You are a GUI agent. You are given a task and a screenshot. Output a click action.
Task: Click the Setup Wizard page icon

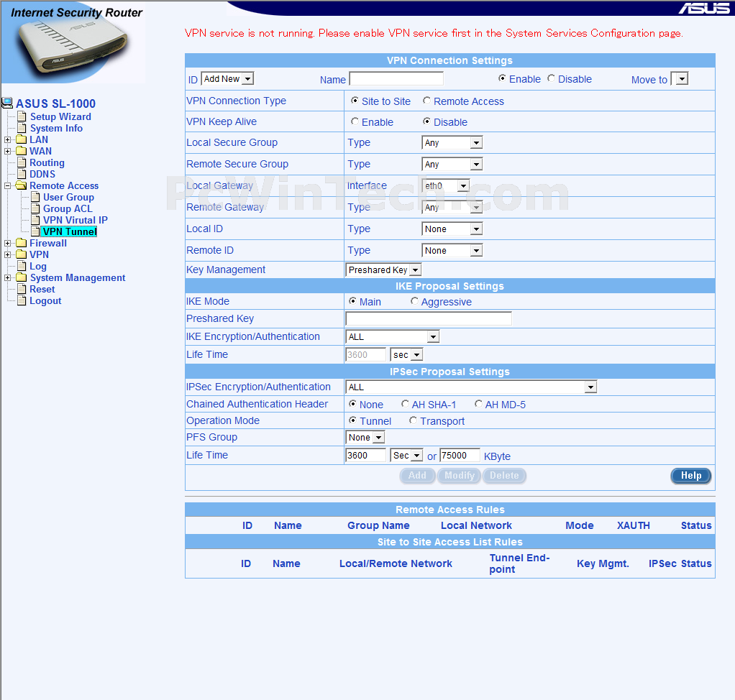tap(22, 116)
